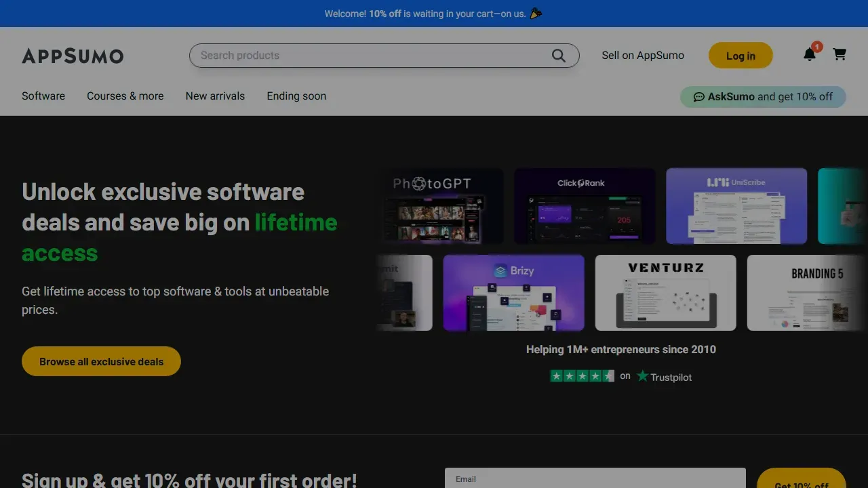Viewport: 868px width, 488px height.
Task: Open the PhotoGPT deal thumbnail
Action: coord(440,206)
